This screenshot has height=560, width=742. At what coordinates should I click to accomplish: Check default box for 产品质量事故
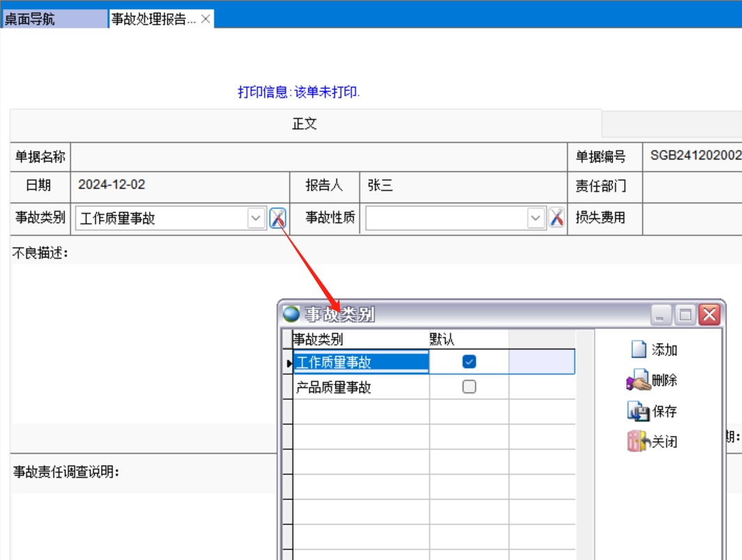(x=469, y=387)
